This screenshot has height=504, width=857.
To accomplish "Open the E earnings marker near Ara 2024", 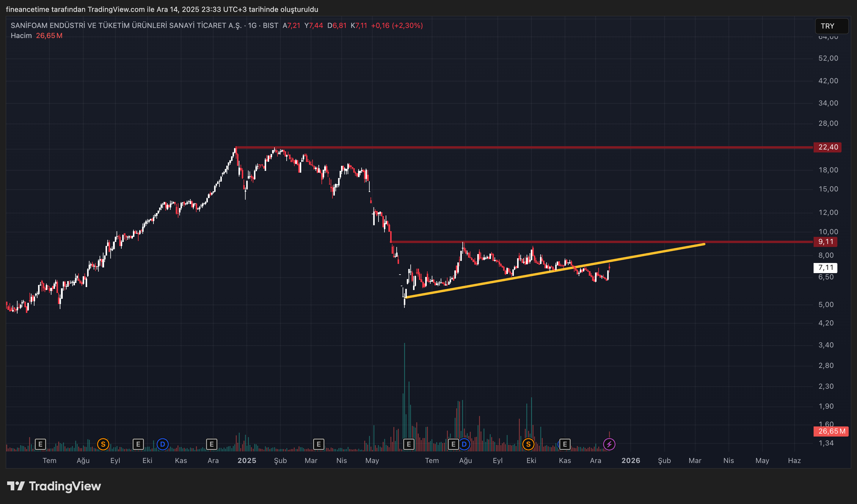I will (x=211, y=444).
